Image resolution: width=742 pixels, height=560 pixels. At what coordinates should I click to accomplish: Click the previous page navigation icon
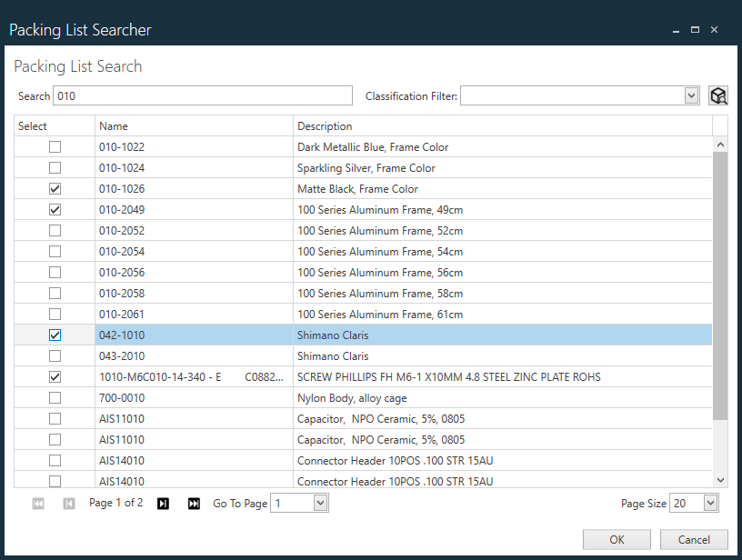coord(68,503)
